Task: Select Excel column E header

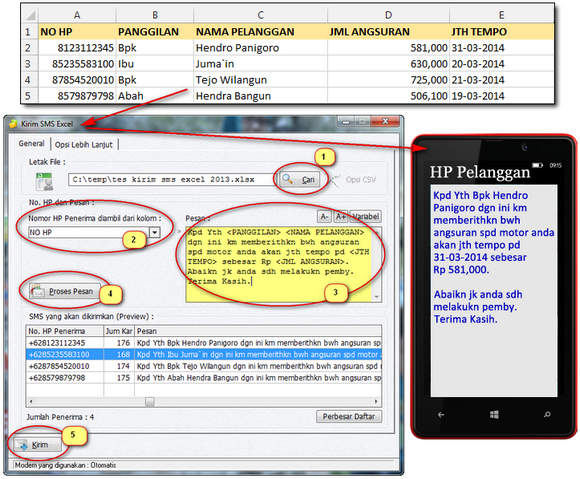Action: click(x=501, y=15)
